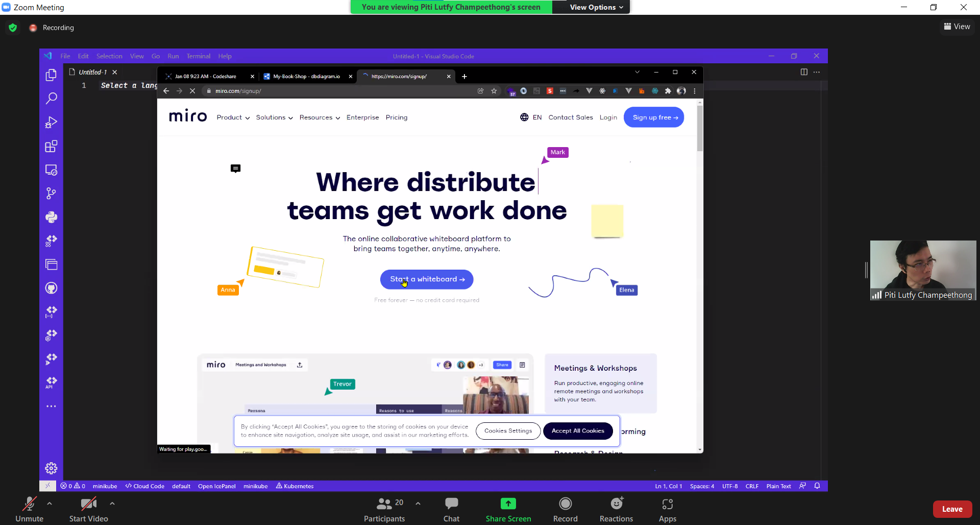Click Cookies Settings button
The height and width of the screenshot is (525, 980).
[x=508, y=431]
